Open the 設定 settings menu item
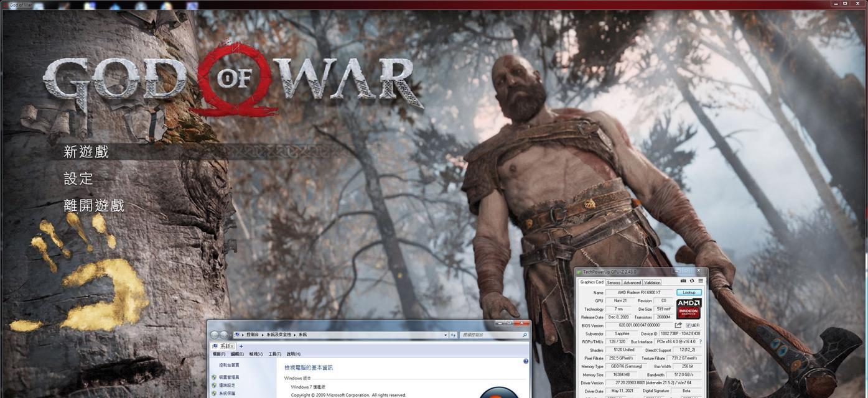The height and width of the screenshot is (398, 868). [78, 178]
